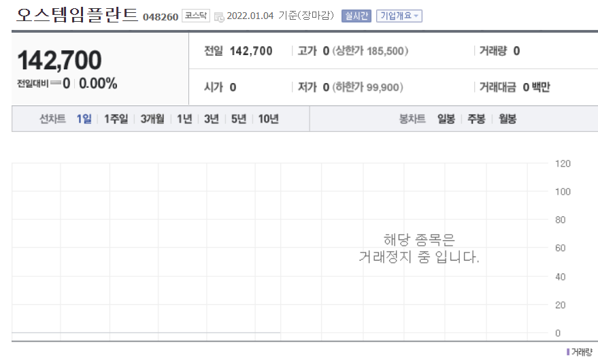Click the 봉차트 label
Viewport: 598px width, 364px height.
[412, 119]
